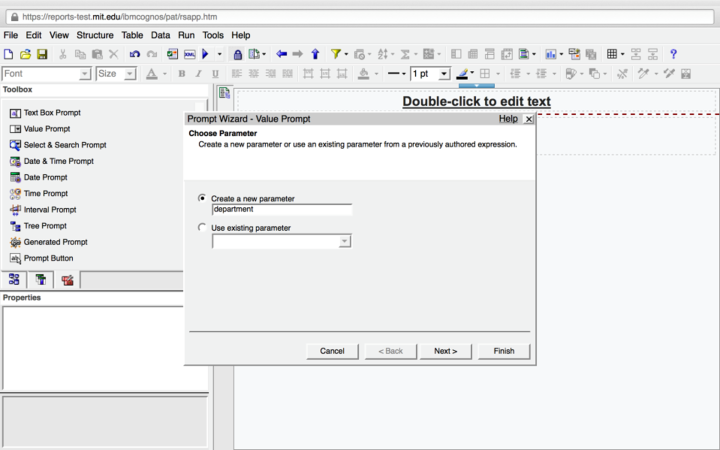The image size is (720, 450).
Task: Click the Undo arrow icon
Action: [135, 54]
